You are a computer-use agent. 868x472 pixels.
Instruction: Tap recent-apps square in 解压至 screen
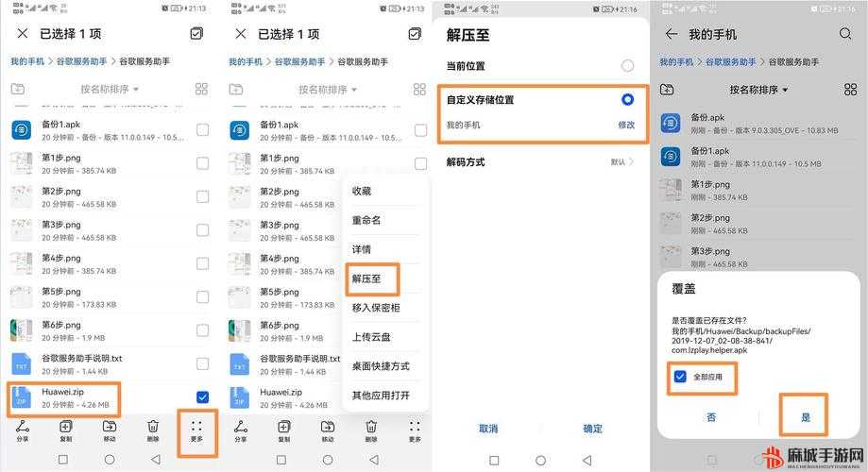pos(494,461)
